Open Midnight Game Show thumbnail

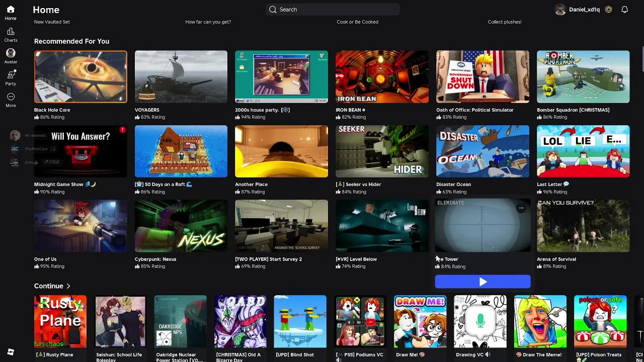(80, 151)
